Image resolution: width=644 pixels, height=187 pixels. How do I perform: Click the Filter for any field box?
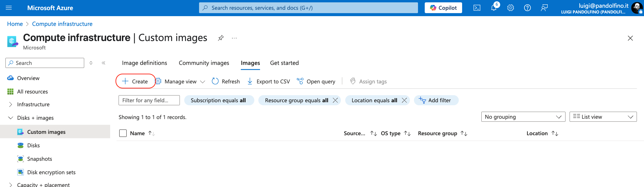click(149, 100)
